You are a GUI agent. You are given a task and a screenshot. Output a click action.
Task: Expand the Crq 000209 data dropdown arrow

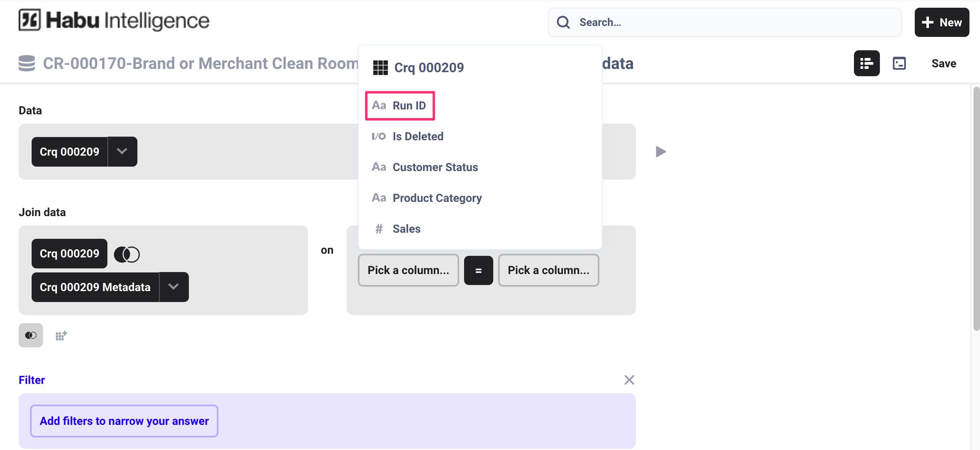point(122,152)
